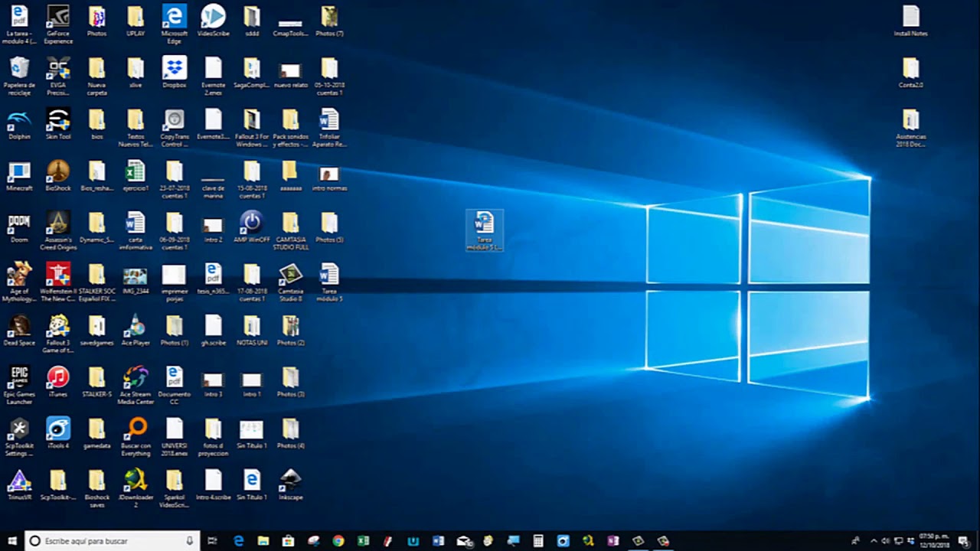Select the Age of Mythology shortcut
Screen dimensions: 980x551
tap(19, 282)
